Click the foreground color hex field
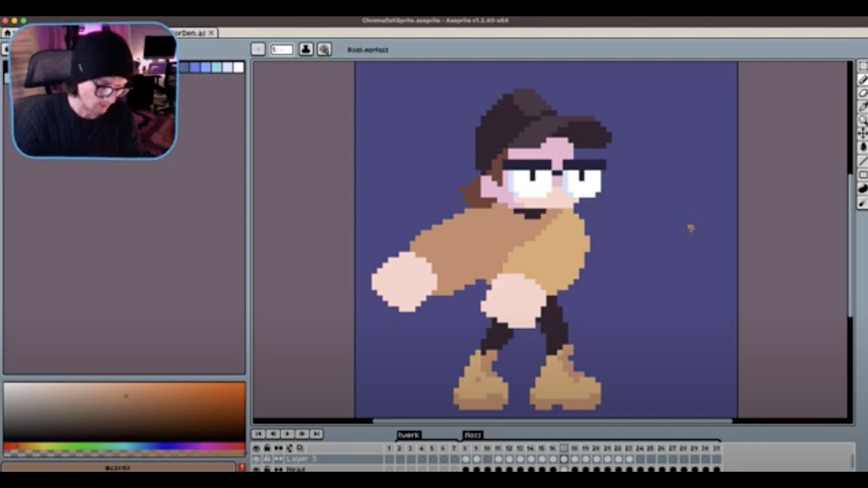This screenshot has height=488, width=868. click(119, 468)
